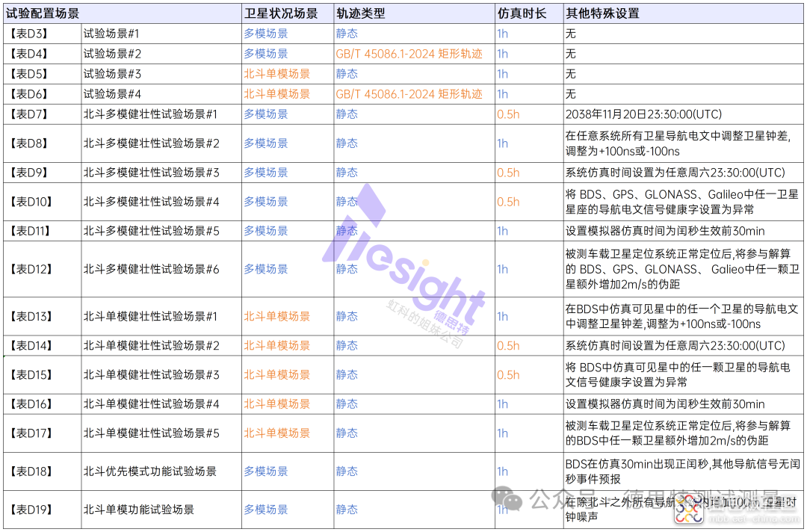Click 北斗多模健壮性试验场景#1 cell
The width and height of the screenshot is (807, 532).
click(161, 114)
